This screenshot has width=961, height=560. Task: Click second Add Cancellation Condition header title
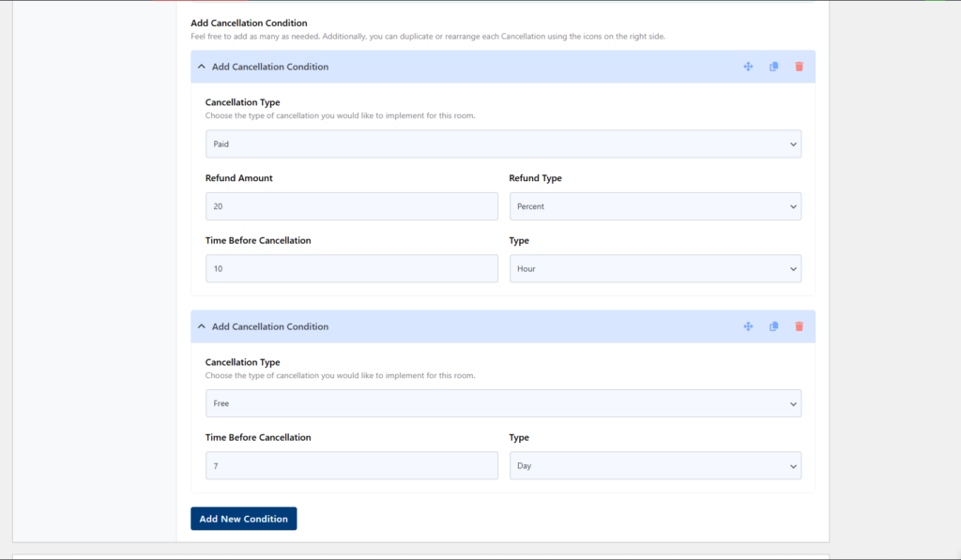coord(270,326)
